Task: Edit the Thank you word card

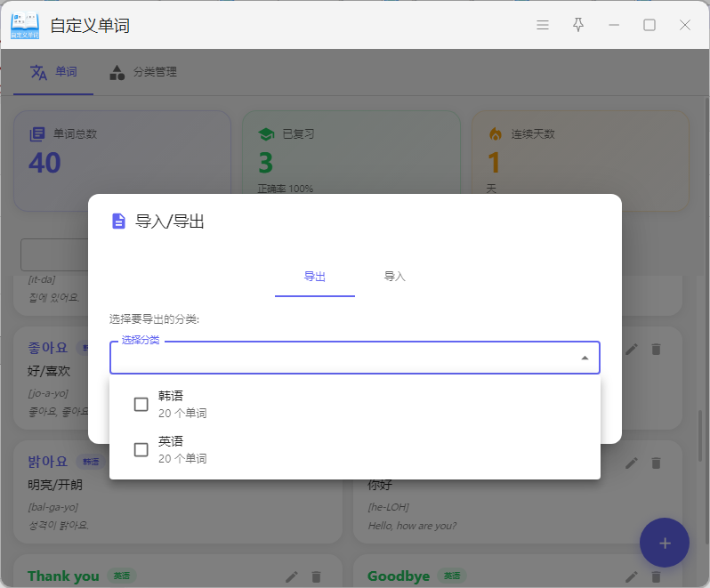Action: [291, 576]
